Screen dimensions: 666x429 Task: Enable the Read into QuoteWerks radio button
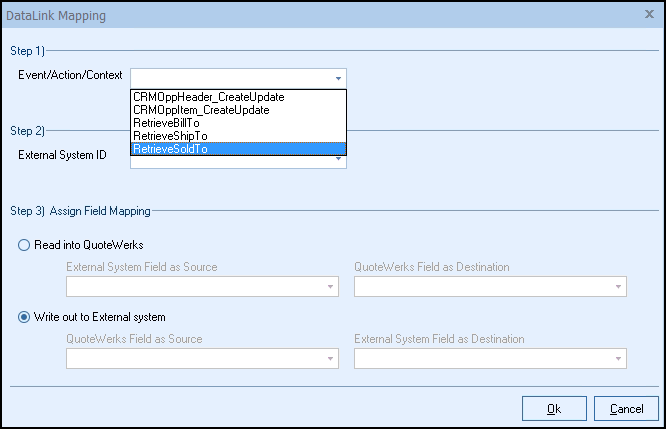click(25, 246)
